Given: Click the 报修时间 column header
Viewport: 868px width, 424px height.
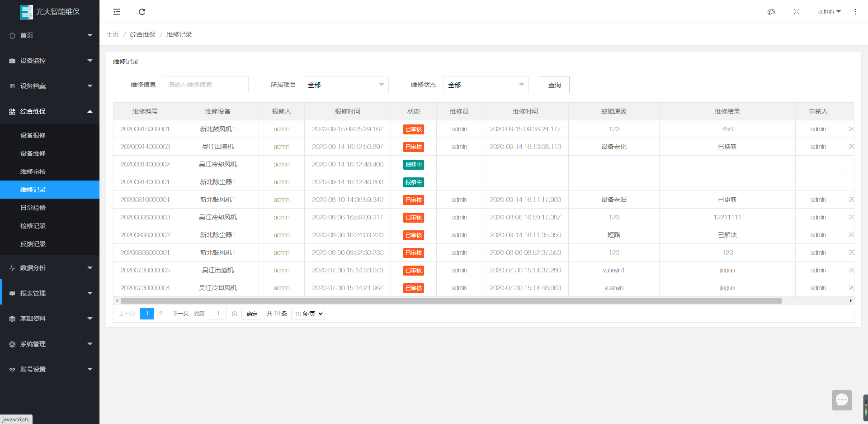Looking at the screenshot, I should tap(348, 111).
